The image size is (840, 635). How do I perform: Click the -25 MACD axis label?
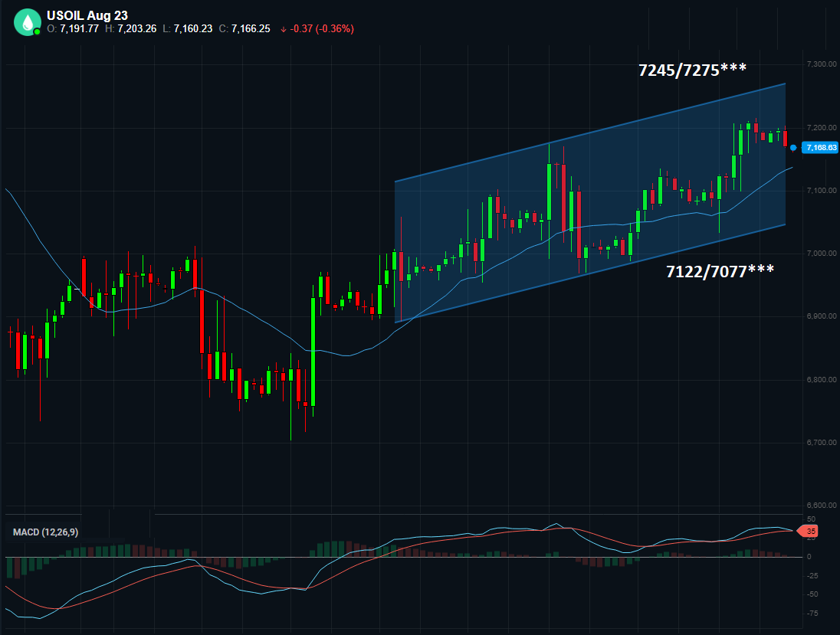(x=812, y=575)
